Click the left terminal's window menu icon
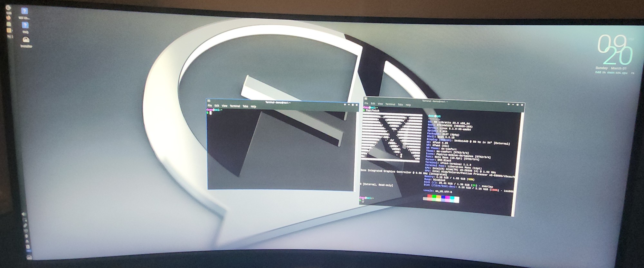The height and width of the screenshot is (268, 644). point(209,101)
